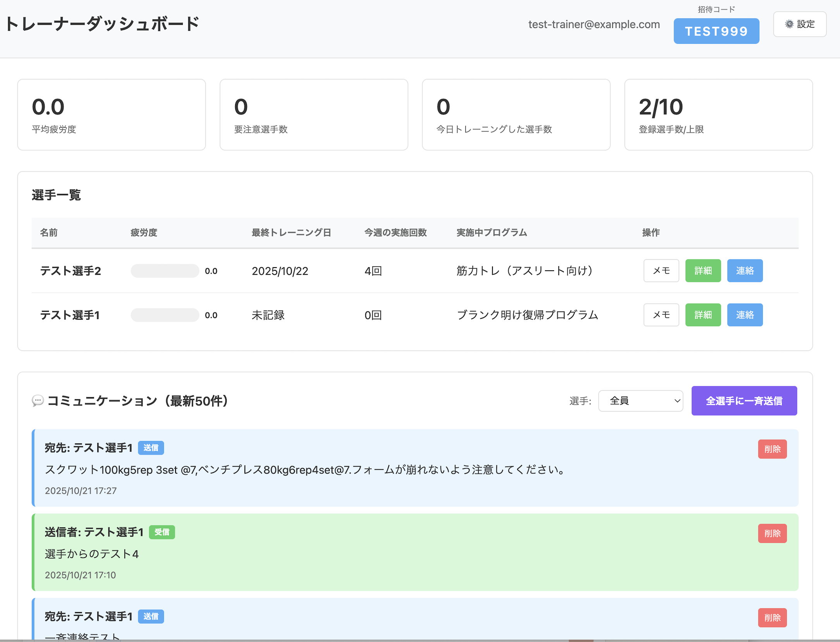This screenshot has width=840, height=642.
Task: Click the test-trainer@example.com email text
Action: 594,24
